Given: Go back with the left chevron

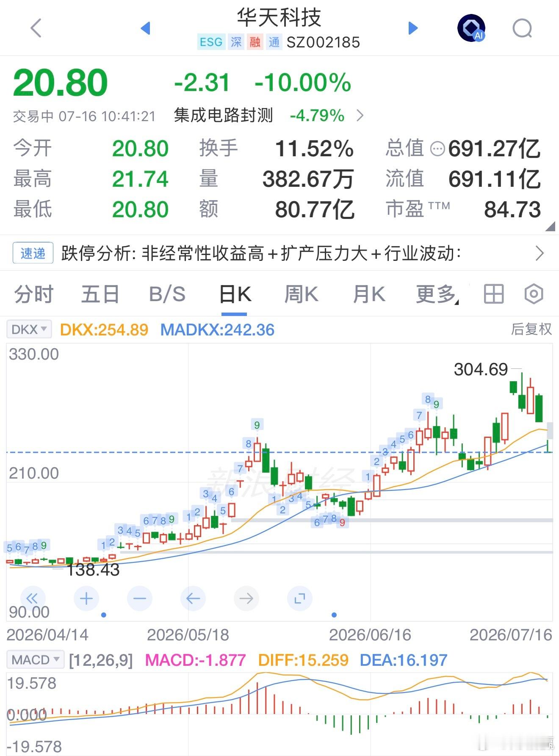Looking at the screenshot, I should click(x=36, y=28).
